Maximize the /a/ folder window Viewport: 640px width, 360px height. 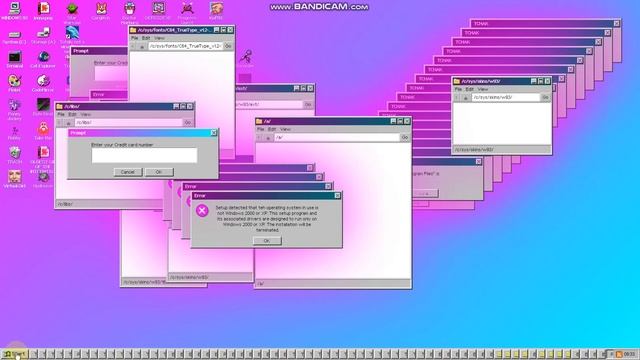pyautogui.click(x=400, y=121)
